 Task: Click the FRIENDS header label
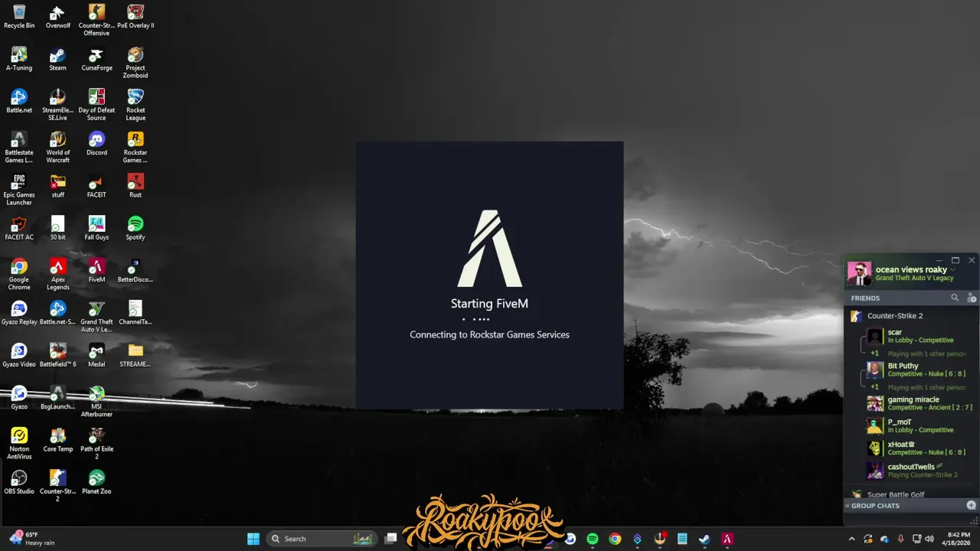[x=865, y=298]
